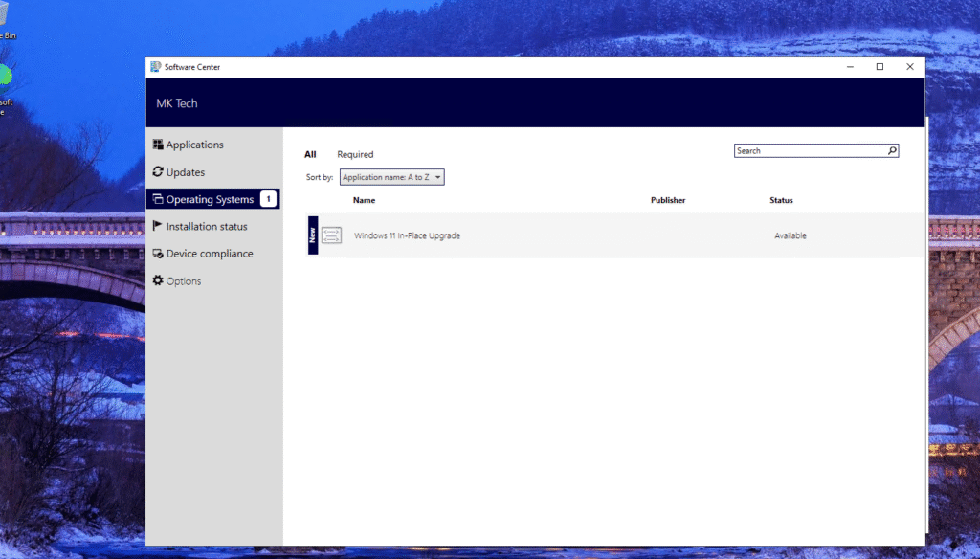The height and width of the screenshot is (559, 980).
Task: Switch to the Required filter tab
Action: [x=355, y=154]
